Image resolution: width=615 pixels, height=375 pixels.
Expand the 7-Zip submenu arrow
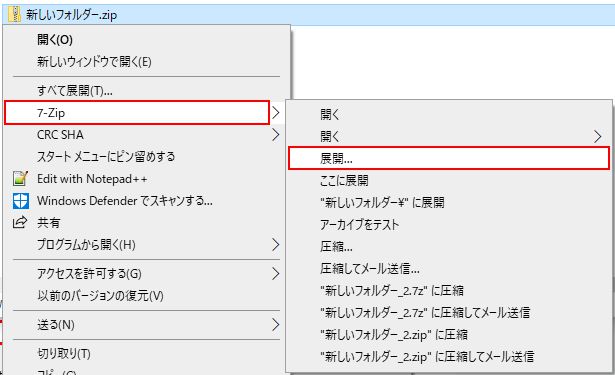(276, 113)
